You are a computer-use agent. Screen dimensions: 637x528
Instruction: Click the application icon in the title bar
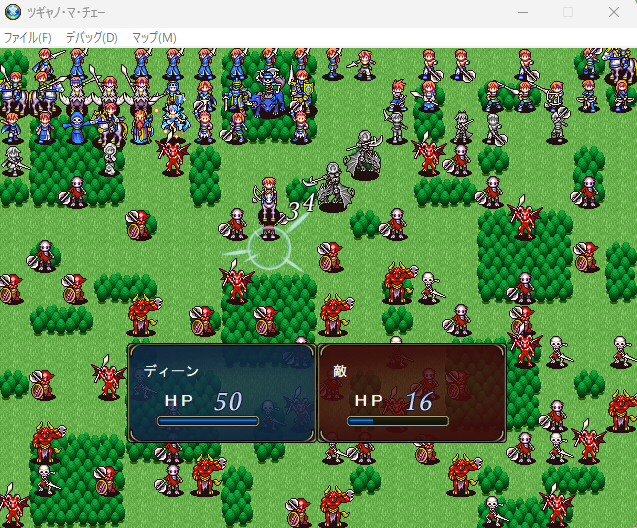(12, 12)
